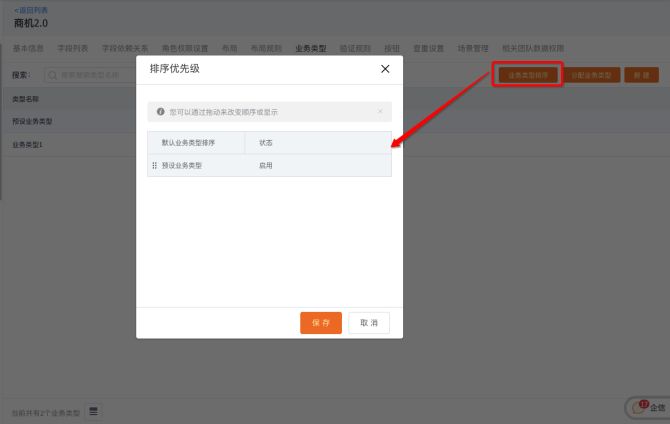Click the search magnifier icon
This screenshot has height=424, width=670.
click(52, 75)
